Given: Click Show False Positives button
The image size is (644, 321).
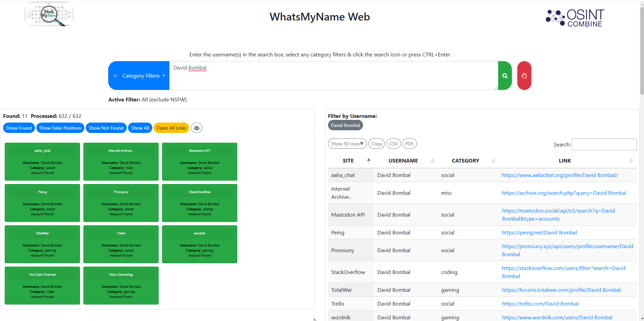Looking at the screenshot, I should pyautogui.click(x=60, y=128).
